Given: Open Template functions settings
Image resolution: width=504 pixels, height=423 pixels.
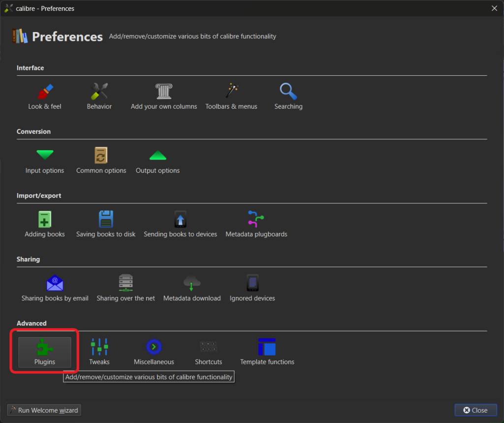Looking at the screenshot, I should click(x=267, y=352).
